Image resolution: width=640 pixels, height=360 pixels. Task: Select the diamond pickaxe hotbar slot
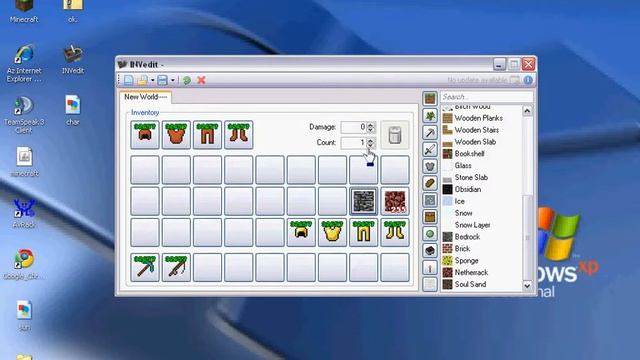[145, 267]
